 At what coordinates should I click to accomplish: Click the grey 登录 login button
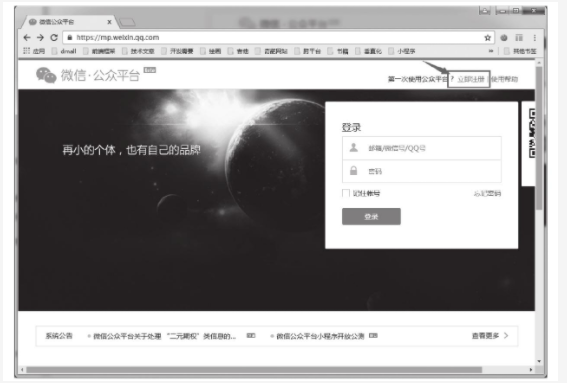[x=371, y=216]
